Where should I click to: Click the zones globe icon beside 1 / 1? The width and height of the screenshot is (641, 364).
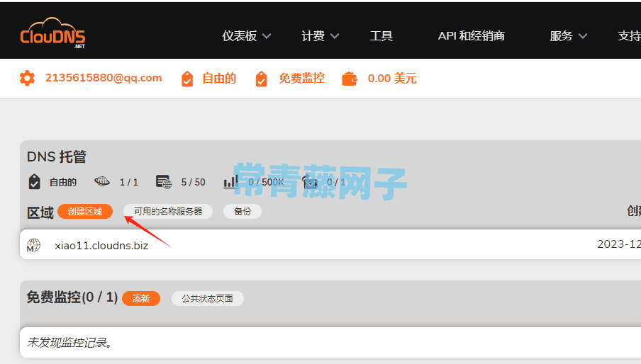pyautogui.click(x=102, y=181)
